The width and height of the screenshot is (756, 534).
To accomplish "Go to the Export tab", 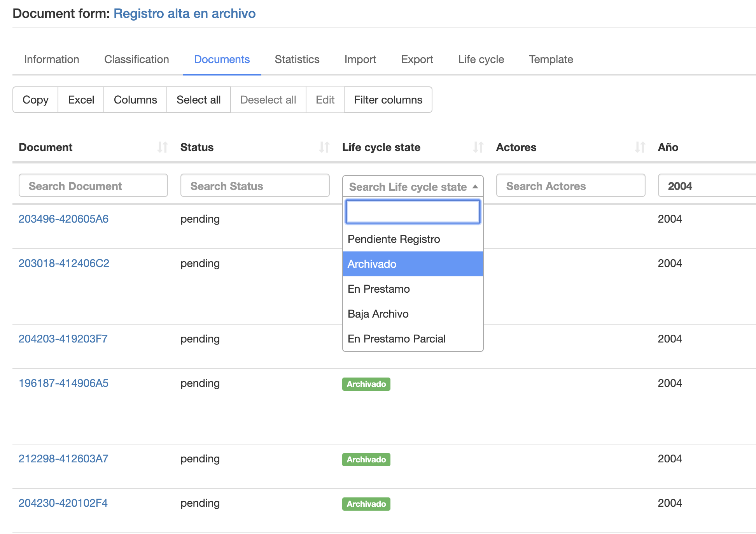I will 417,59.
